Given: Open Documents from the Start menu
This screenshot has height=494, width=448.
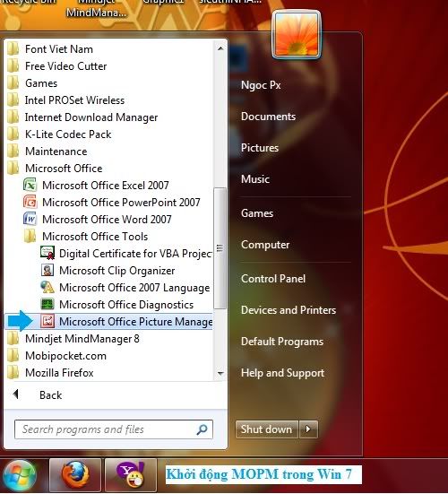Looking at the screenshot, I should tap(268, 117).
